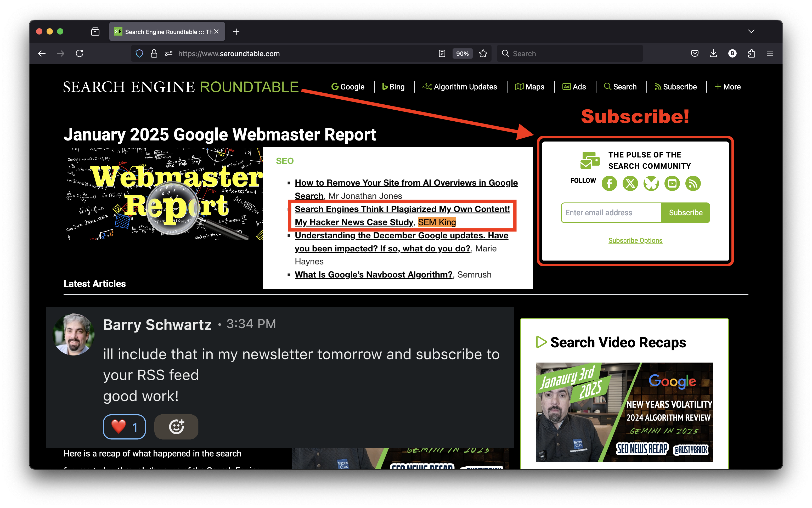This screenshot has width=812, height=508.
Task: Click the forward navigation arrow
Action: [x=61, y=53]
